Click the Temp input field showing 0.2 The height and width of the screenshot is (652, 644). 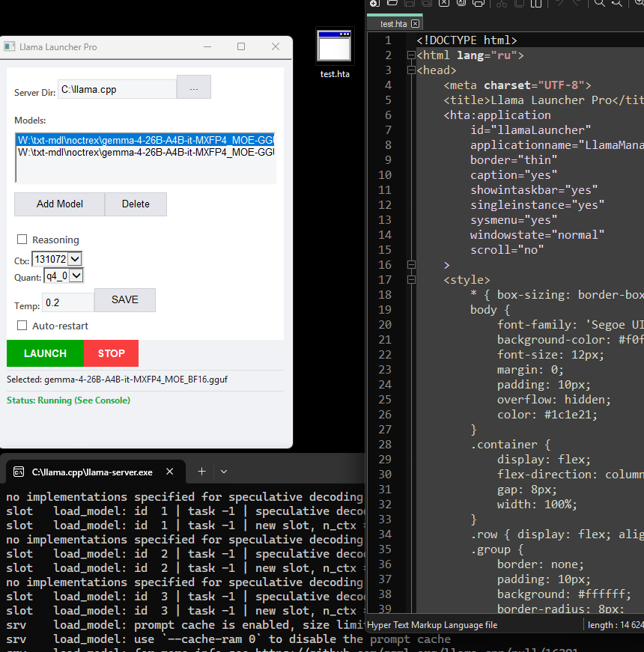coord(68,302)
